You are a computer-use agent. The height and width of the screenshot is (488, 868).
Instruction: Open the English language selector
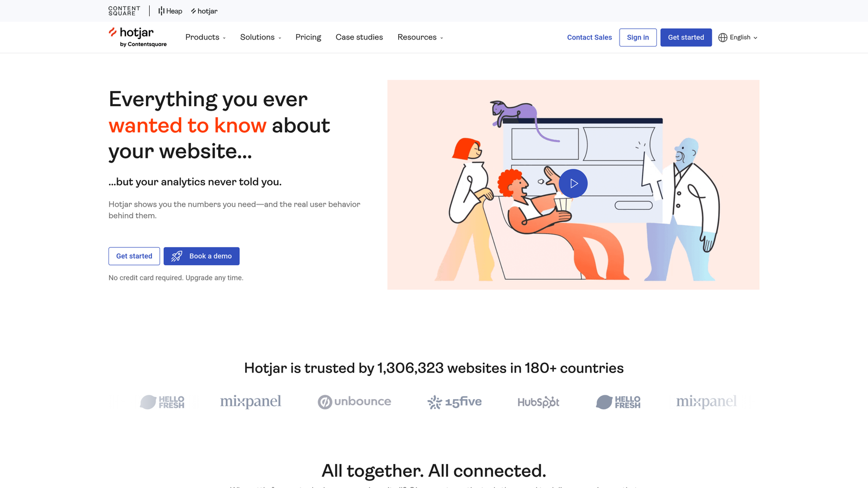click(x=739, y=37)
